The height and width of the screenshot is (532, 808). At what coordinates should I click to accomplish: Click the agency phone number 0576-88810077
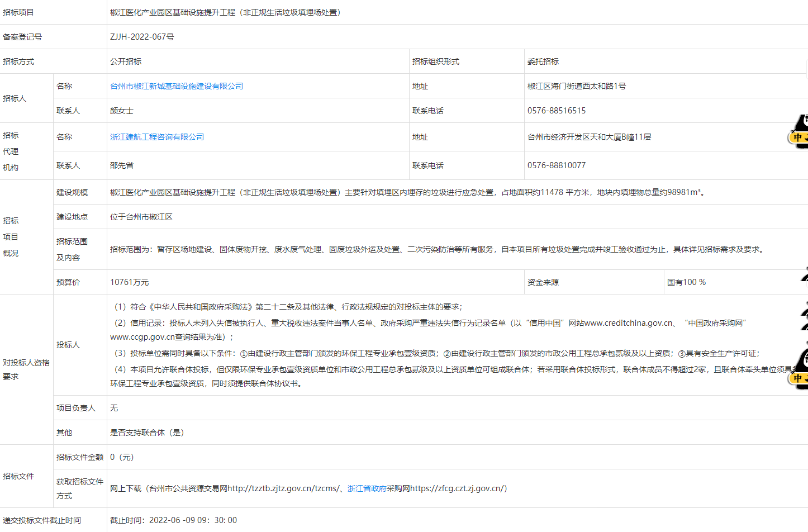tap(556, 165)
